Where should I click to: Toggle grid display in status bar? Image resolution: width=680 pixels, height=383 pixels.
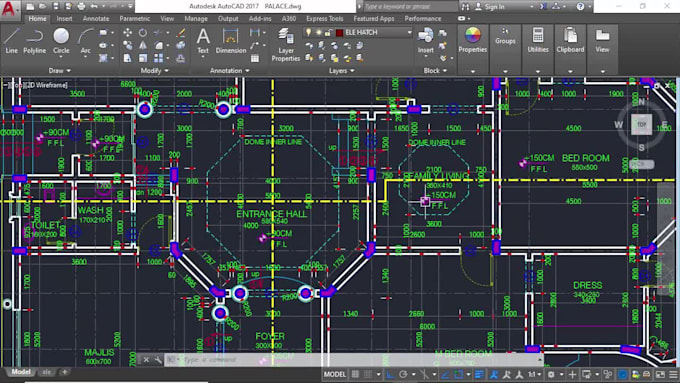pyautogui.click(x=355, y=374)
